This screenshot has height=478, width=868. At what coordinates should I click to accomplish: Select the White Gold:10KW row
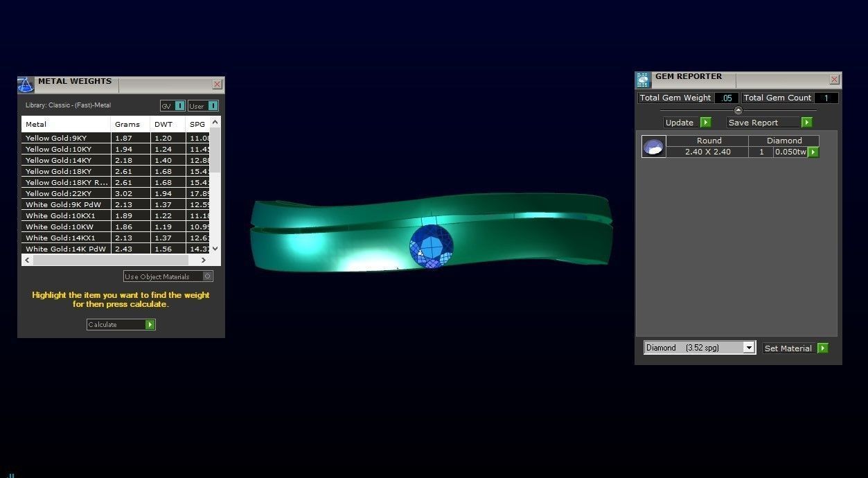116,227
